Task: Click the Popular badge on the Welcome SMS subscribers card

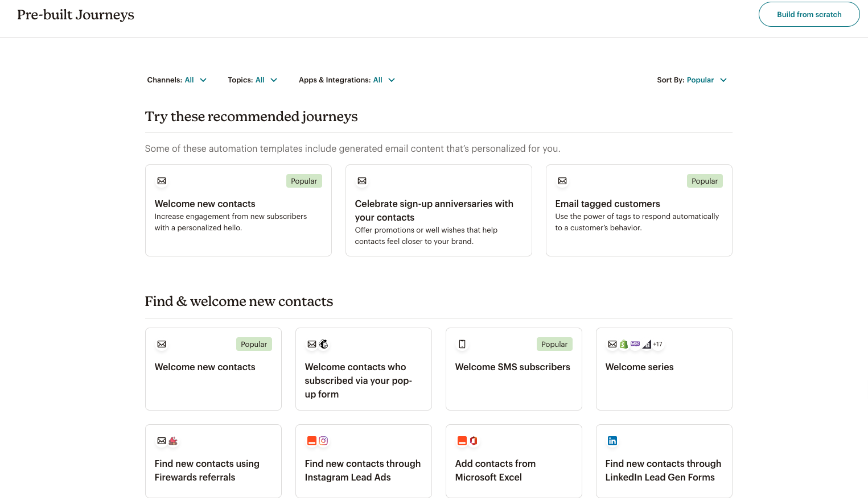Action: coord(554,344)
